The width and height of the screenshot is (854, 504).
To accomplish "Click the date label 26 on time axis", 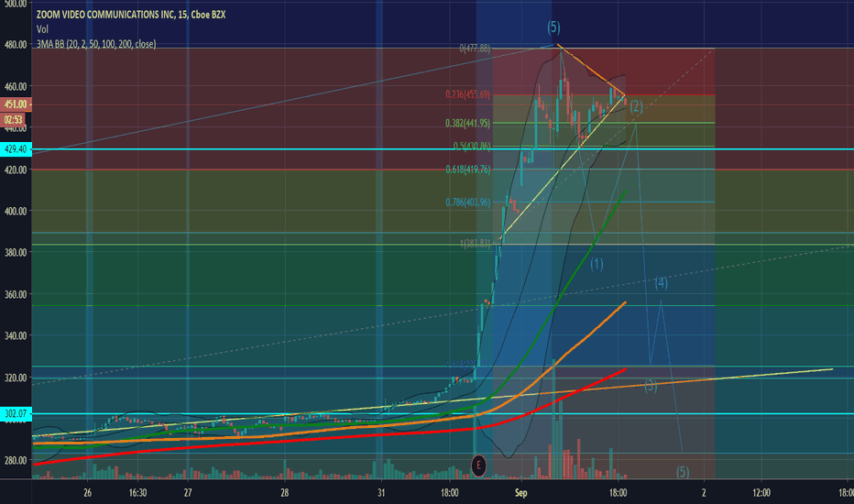I will pyautogui.click(x=87, y=493).
